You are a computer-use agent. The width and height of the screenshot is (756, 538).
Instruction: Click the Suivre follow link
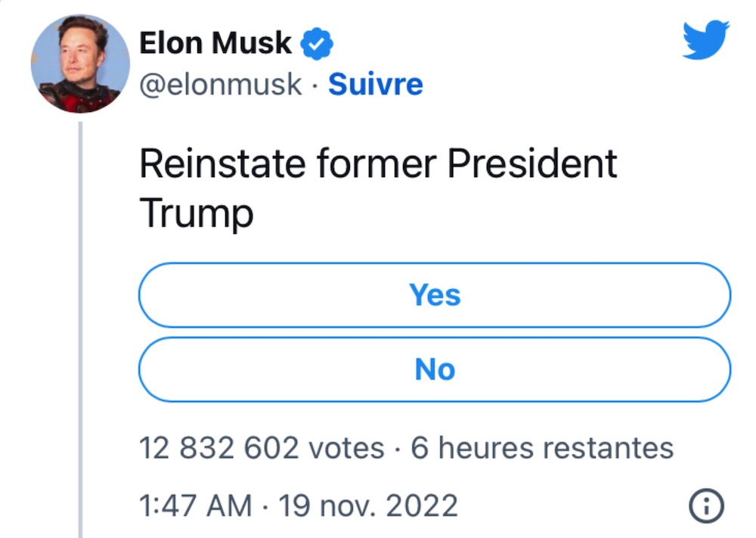pos(375,85)
